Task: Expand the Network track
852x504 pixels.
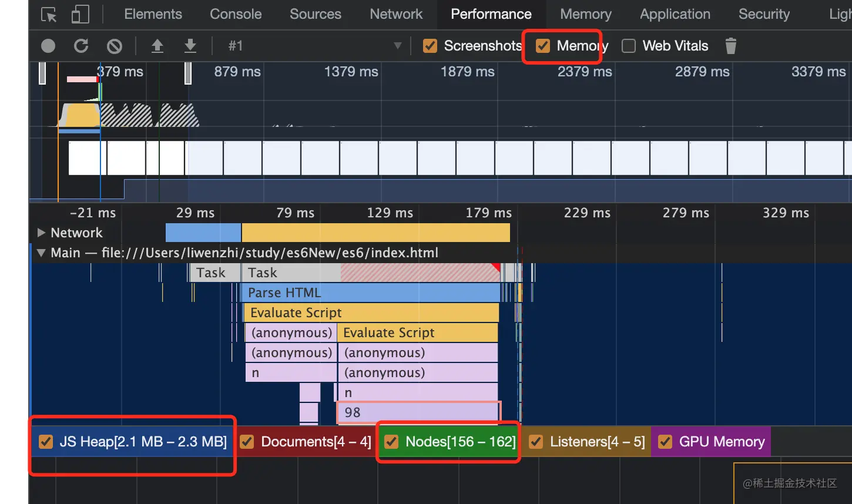Action: pos(41,233)
